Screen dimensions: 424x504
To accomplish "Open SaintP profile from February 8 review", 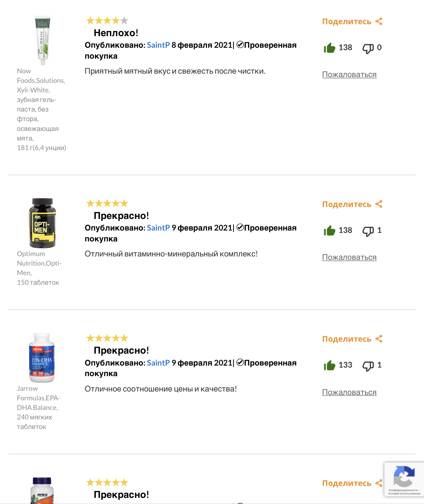I will coord(158,45).
